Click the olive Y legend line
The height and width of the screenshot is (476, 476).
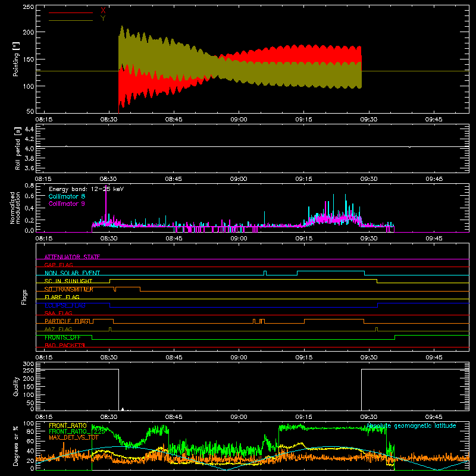pyautogui.click(x=71, y=20)
